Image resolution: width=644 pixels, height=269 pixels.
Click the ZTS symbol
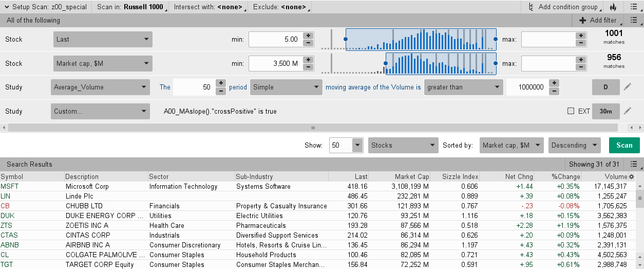pos(7,226)
